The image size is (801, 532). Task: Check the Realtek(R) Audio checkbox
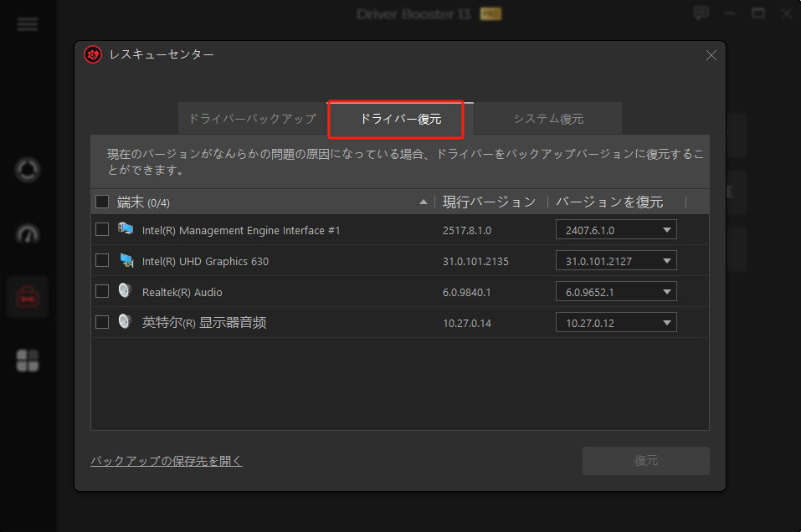102,291
